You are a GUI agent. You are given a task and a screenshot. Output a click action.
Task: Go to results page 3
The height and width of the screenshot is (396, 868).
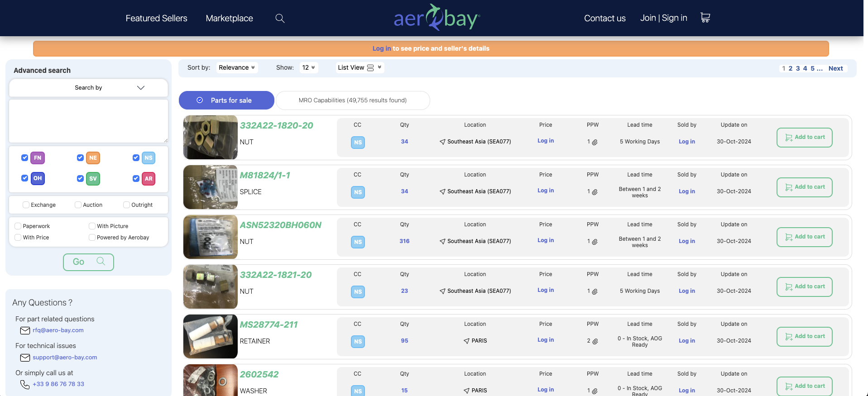798,68
